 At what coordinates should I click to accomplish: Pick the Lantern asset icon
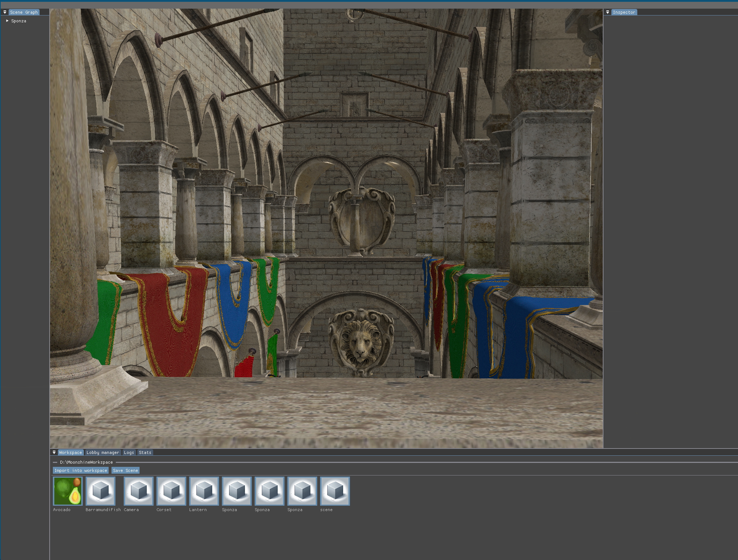[204, 491]
